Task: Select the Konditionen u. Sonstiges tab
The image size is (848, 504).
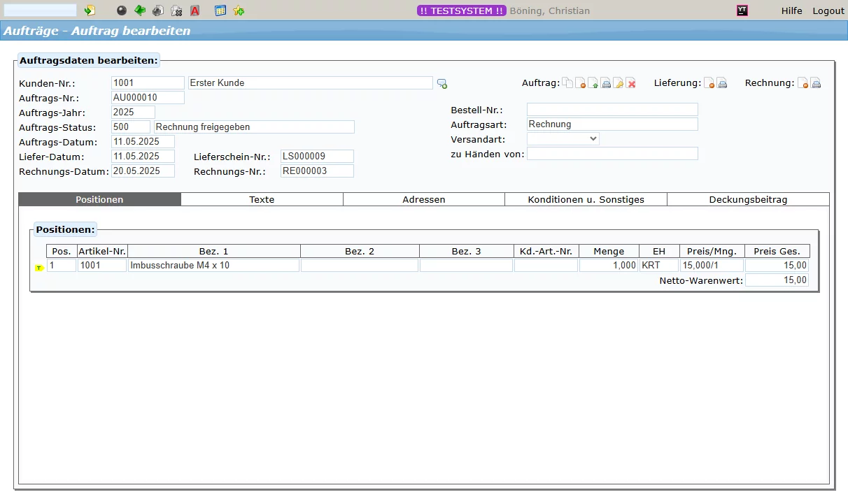Action: 586,199
